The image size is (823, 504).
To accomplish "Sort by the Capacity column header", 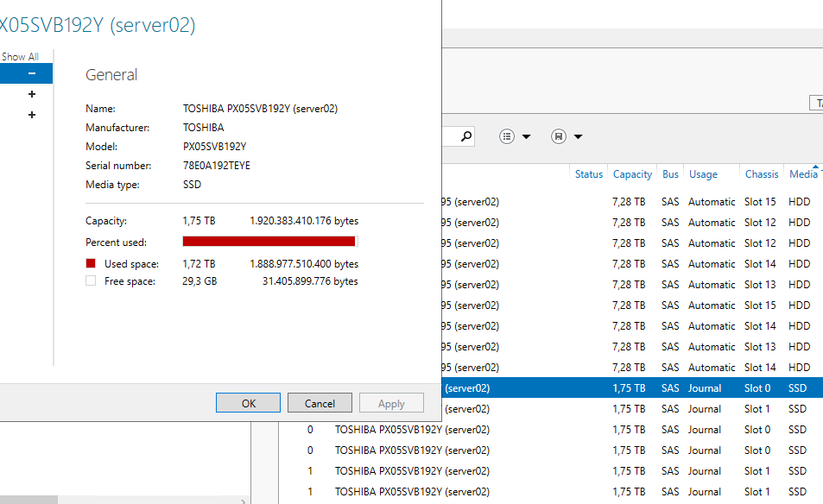I will coord(632,174).
